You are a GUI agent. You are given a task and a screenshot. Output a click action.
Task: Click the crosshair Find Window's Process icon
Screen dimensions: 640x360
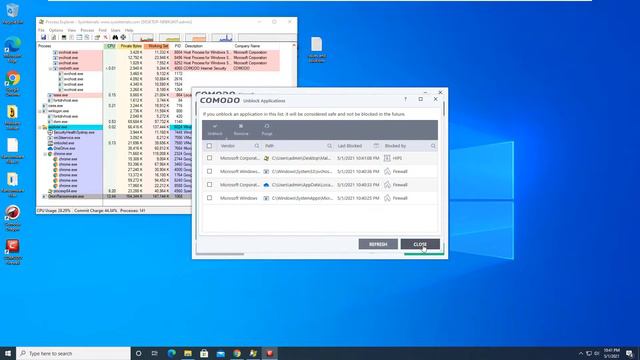click(x=123, y=38)
